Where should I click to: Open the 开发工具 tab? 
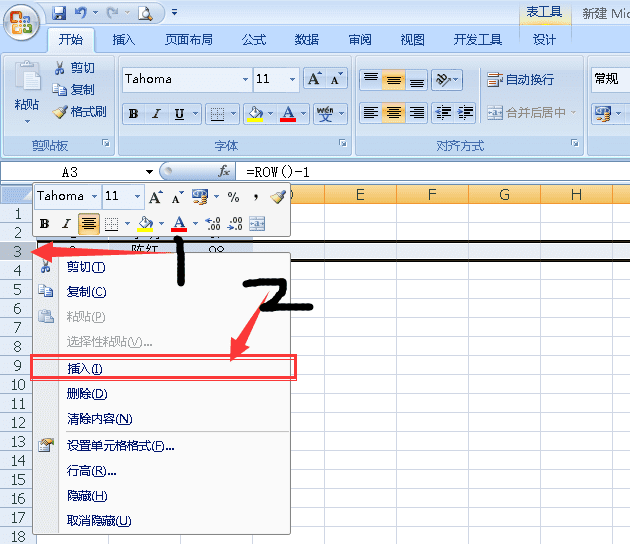[x=477, y=39]
